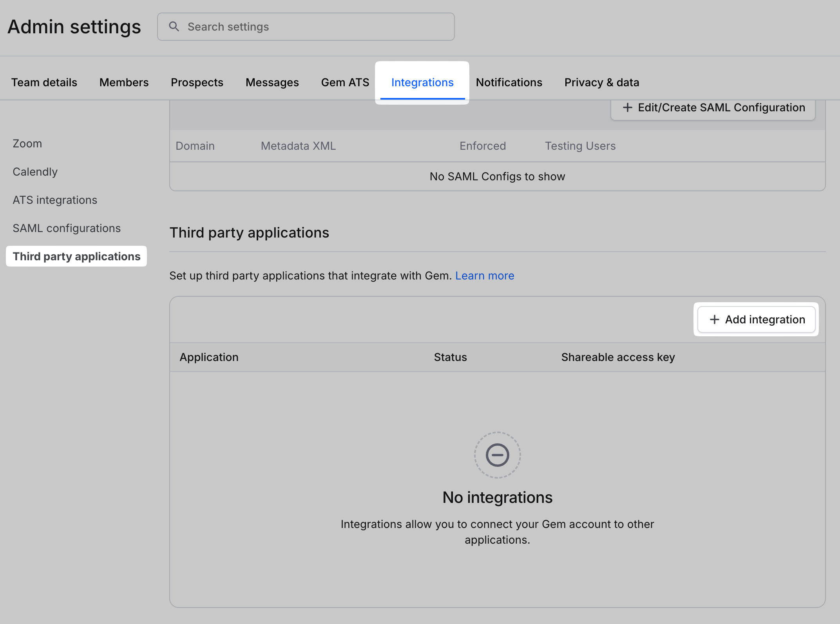840x624 pixels.
Task: Select Calendly in the sidebar
Action: [x=35, y=172]
